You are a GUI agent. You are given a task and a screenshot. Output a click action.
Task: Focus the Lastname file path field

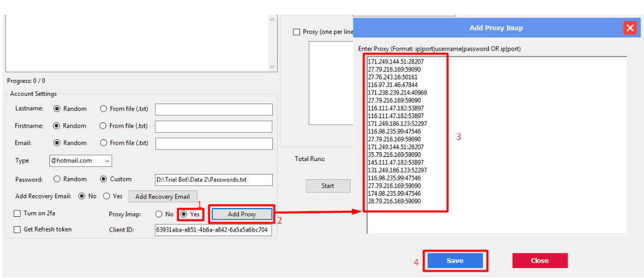(x=214, y=110)
